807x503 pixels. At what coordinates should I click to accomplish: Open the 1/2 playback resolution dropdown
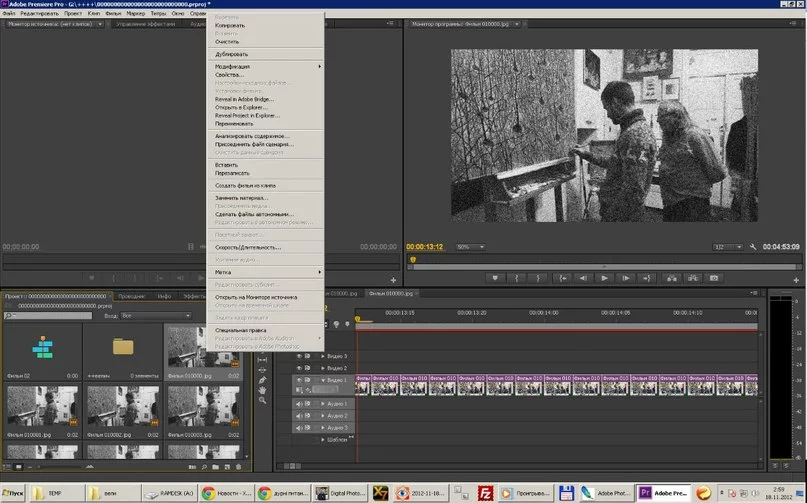(x=727, y=247)
